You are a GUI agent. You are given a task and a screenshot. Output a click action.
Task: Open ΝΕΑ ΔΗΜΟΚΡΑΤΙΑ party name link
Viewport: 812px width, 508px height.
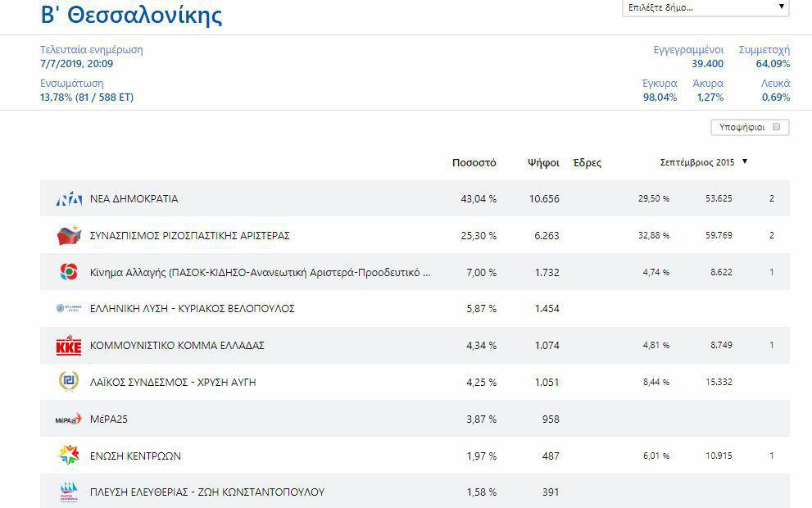click(134, 199)
